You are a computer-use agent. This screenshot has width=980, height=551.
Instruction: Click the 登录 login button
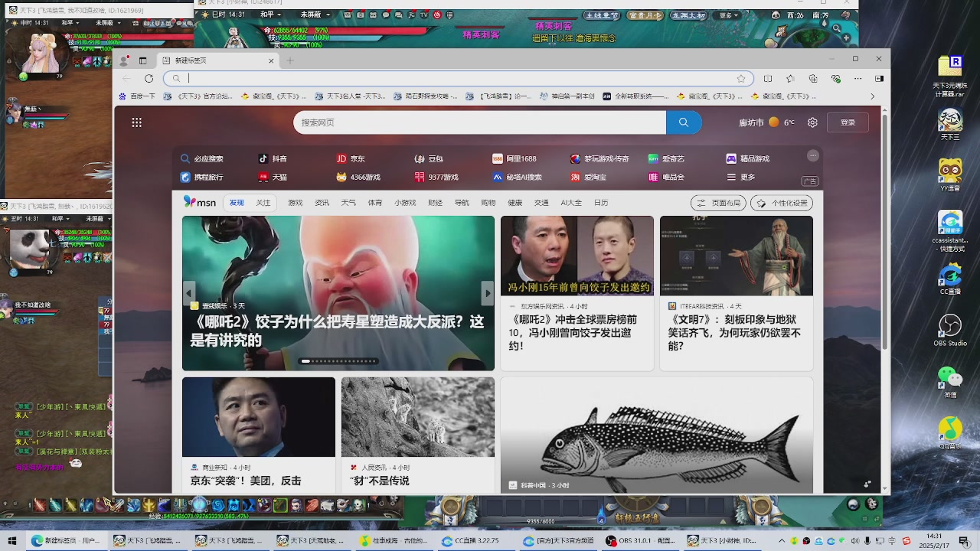848,122
